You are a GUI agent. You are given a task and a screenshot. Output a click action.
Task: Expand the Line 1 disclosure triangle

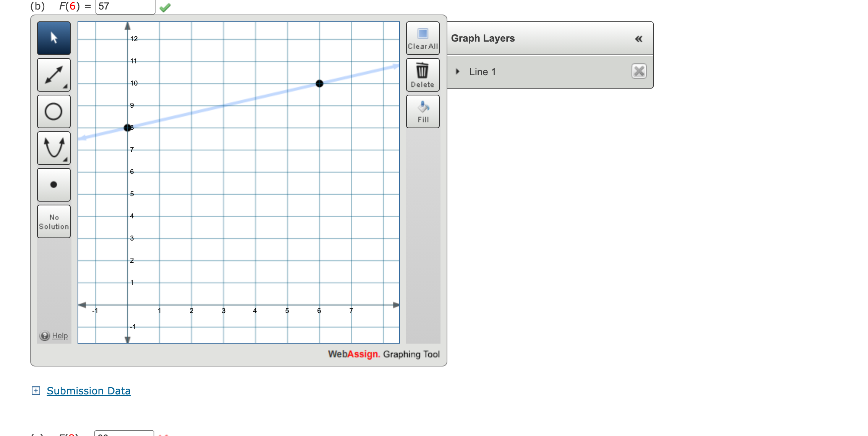(x=457, y=71)
